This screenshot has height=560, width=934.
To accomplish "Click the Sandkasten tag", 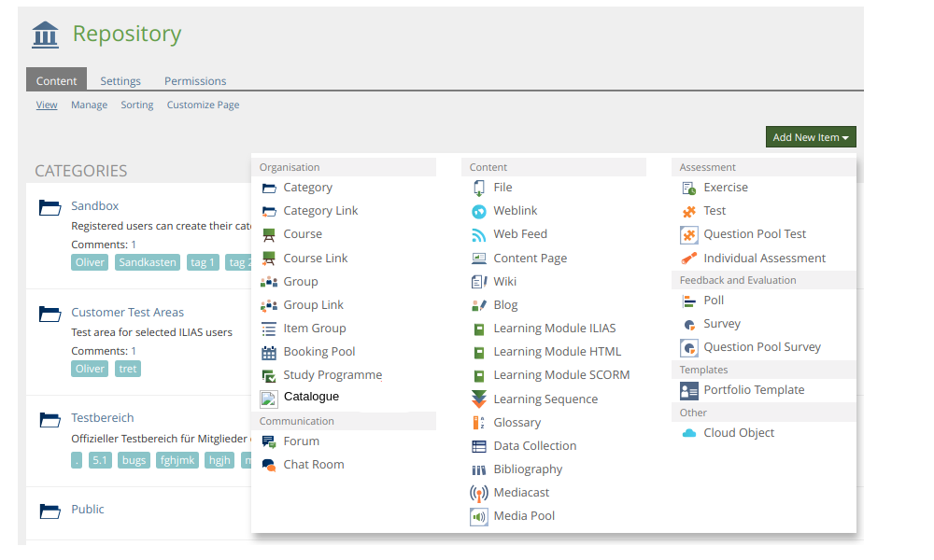I will pyautogui.click(x=148, y=262).
